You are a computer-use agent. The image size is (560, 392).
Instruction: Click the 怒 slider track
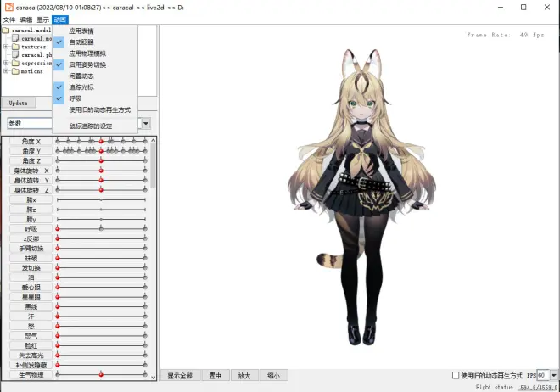101,326
